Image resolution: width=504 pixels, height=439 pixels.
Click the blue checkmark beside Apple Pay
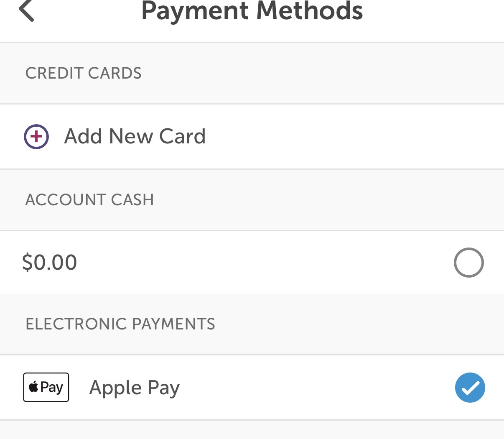tap(470, 388)
